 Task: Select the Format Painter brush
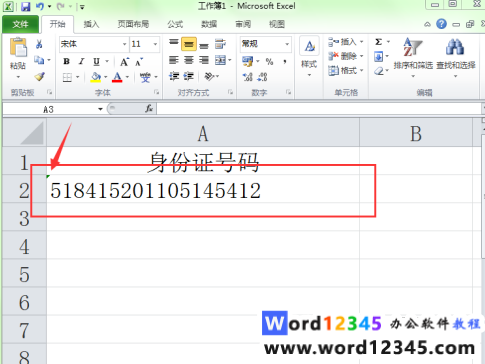click(x=39, y=77)
